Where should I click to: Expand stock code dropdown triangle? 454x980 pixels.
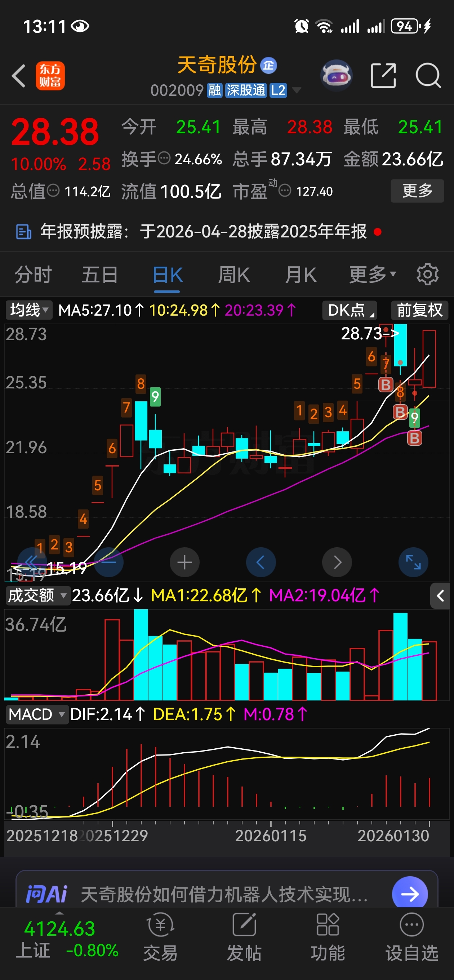(296, 90)
